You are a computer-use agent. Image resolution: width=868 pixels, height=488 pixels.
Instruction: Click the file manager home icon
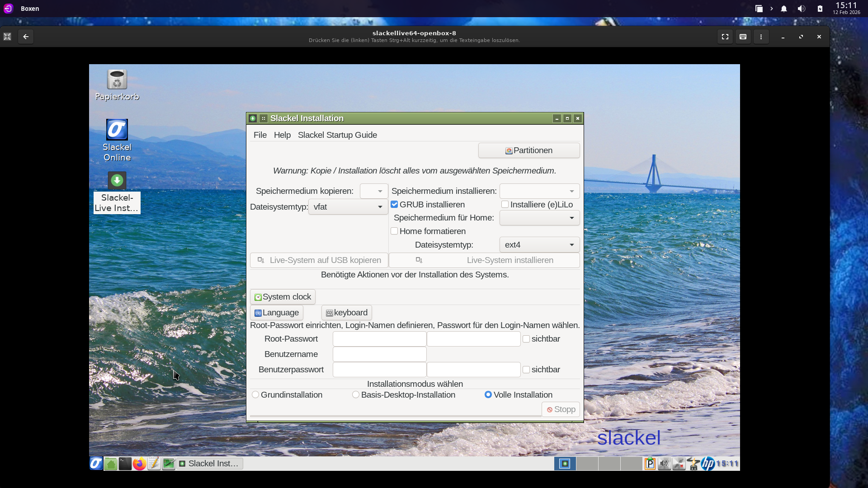pos(111,464)
